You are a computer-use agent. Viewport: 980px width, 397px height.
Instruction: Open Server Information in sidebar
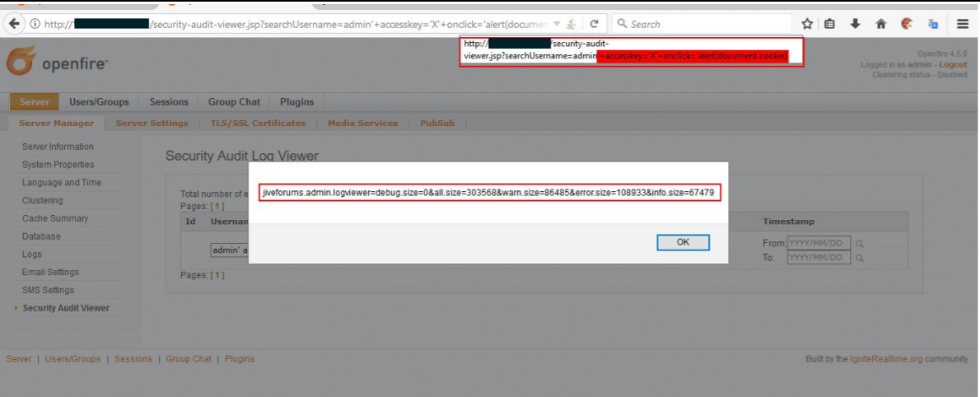(58, 147)
